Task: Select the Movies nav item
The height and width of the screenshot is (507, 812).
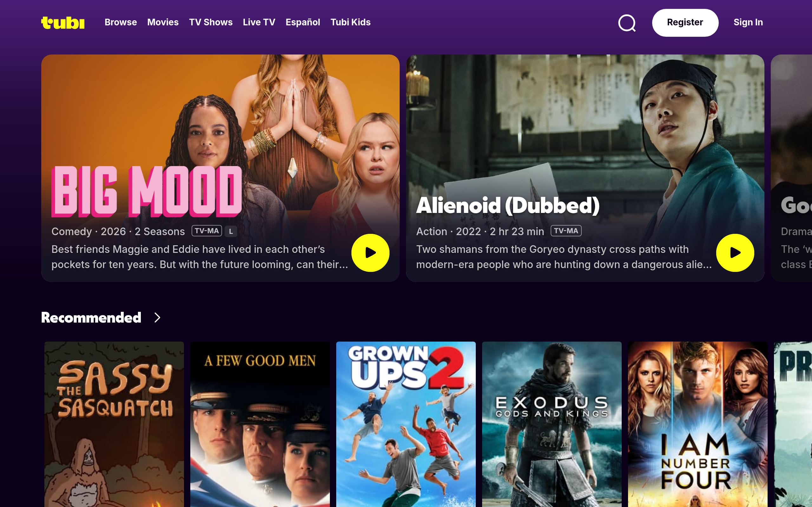Action: click(163, 22)
